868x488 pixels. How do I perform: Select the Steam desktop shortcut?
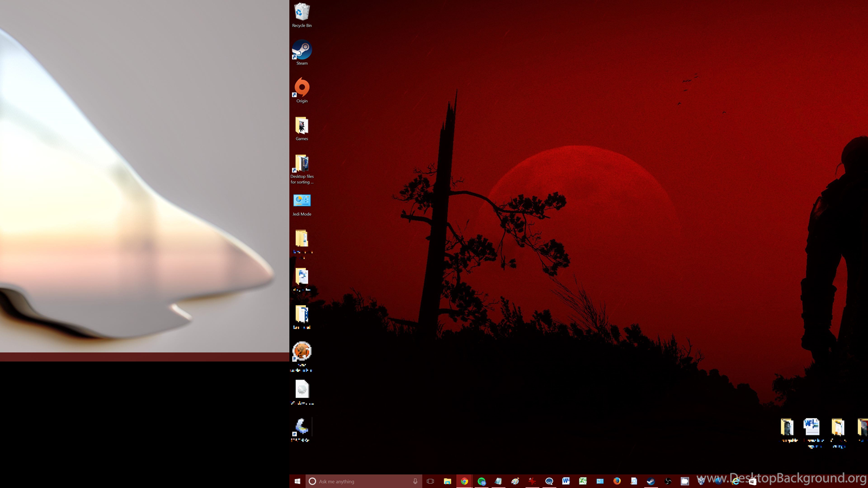pyautogui.click(x=302, y=52)
